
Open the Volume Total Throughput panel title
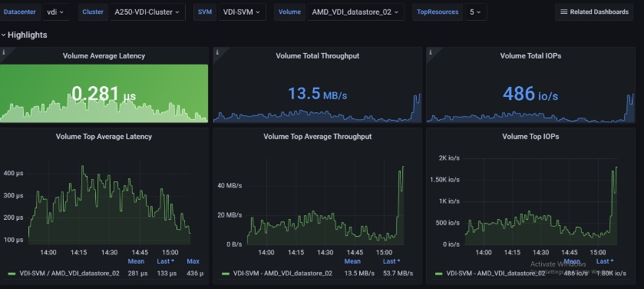tap(318, 55)
